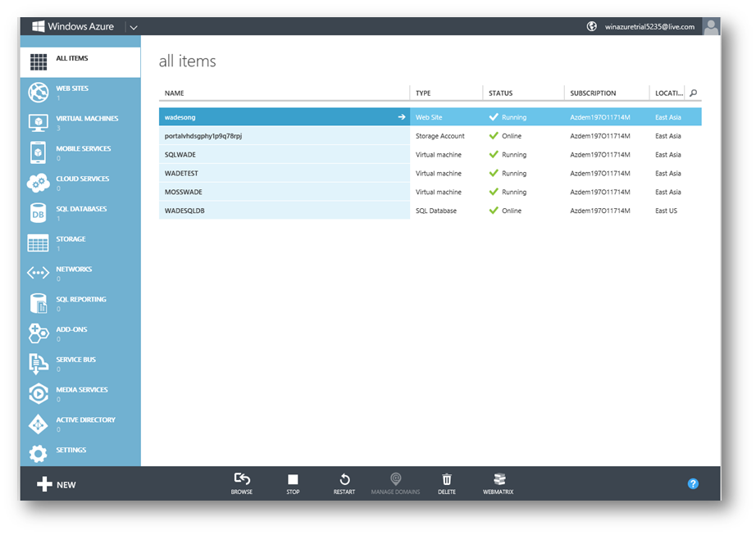Select the Storage table icon

pyautogui.click(x=38, y=243)
